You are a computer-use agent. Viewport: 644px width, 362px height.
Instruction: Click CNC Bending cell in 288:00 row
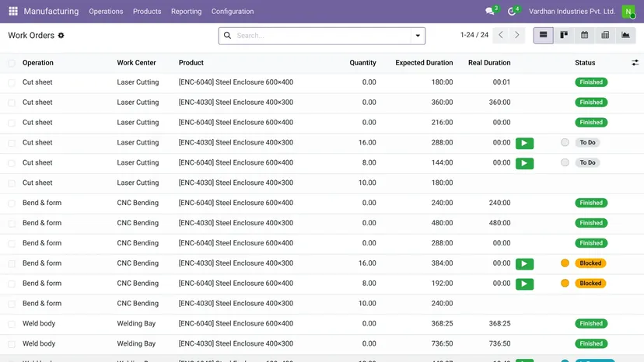tap(138, 243)
